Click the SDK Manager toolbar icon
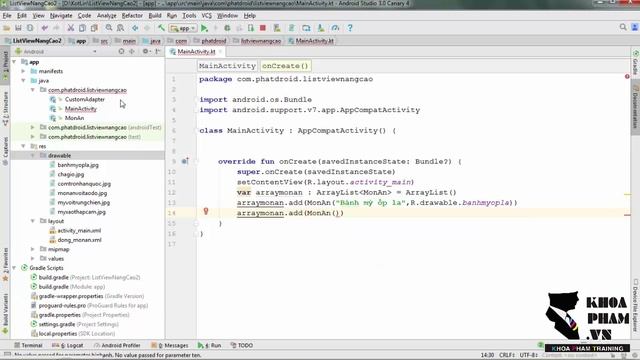The image size is (640, 360). [x=321, y=28]
